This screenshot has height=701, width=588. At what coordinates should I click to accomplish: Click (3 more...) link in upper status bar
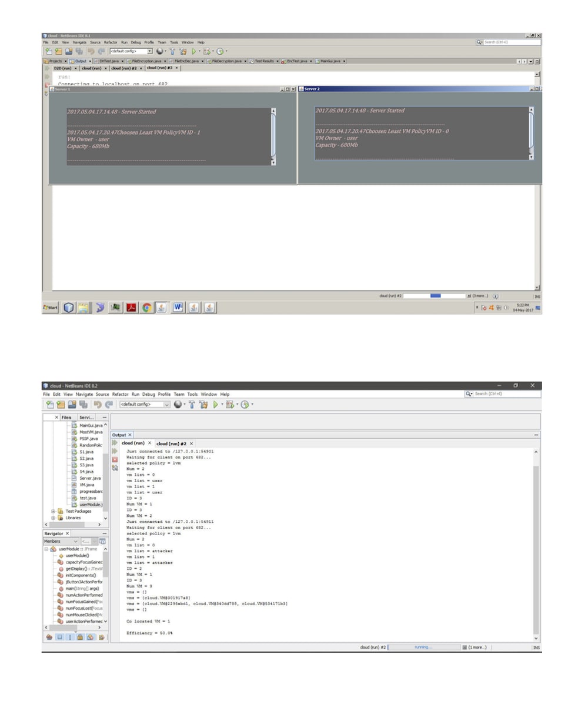coord(480,296)
